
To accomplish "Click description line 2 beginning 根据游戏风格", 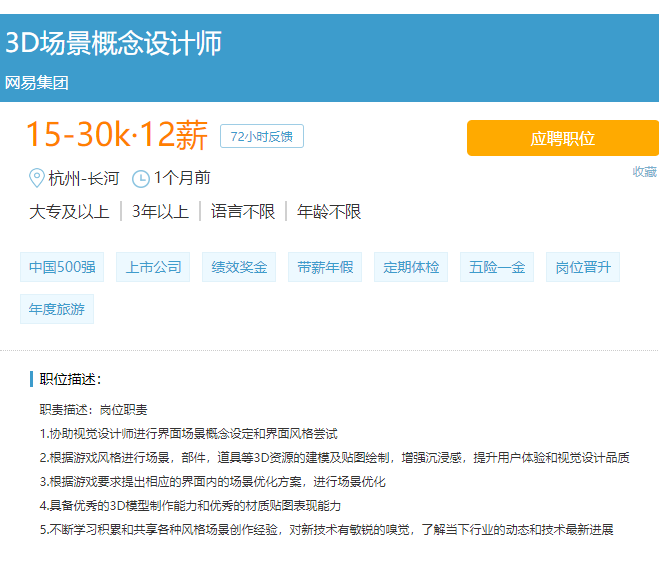I will [335, 458].
